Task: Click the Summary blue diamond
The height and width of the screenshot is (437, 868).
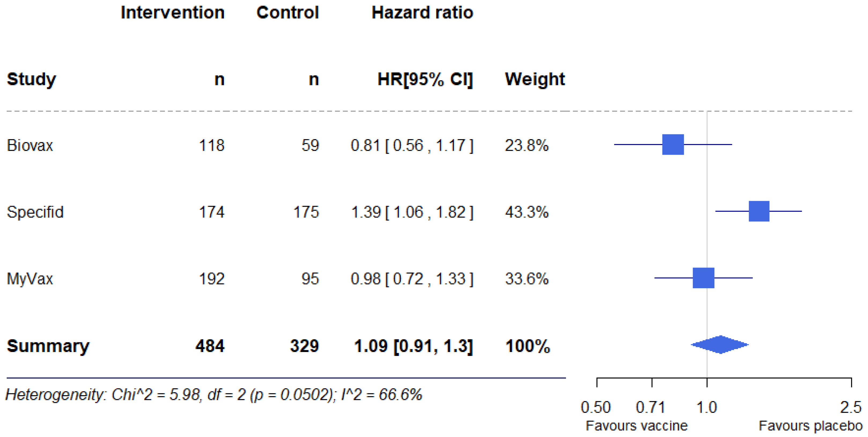Action: coord(720,344)
